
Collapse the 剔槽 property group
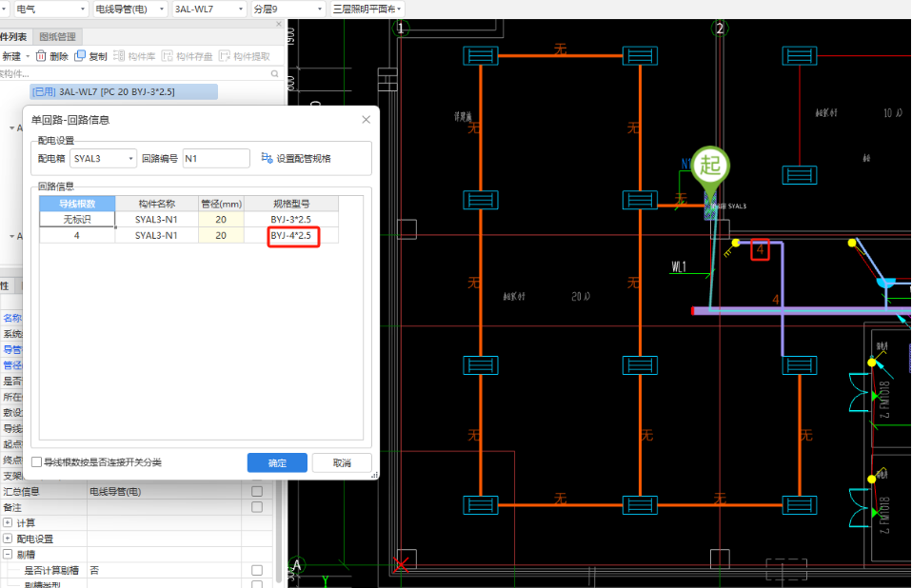coord(8,554)
